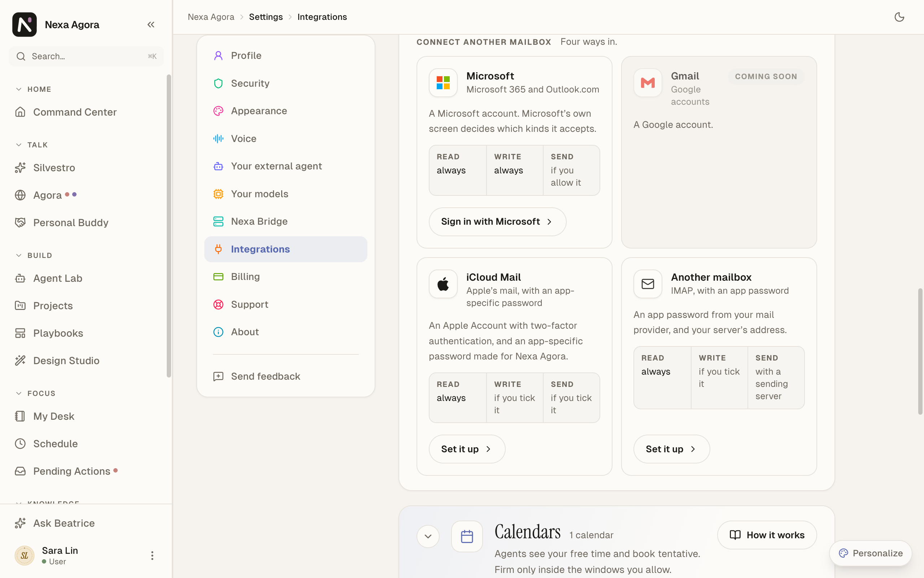Click the external agent robot icon
The height and width of the screenshot is (578, 924).
point(218,166)
